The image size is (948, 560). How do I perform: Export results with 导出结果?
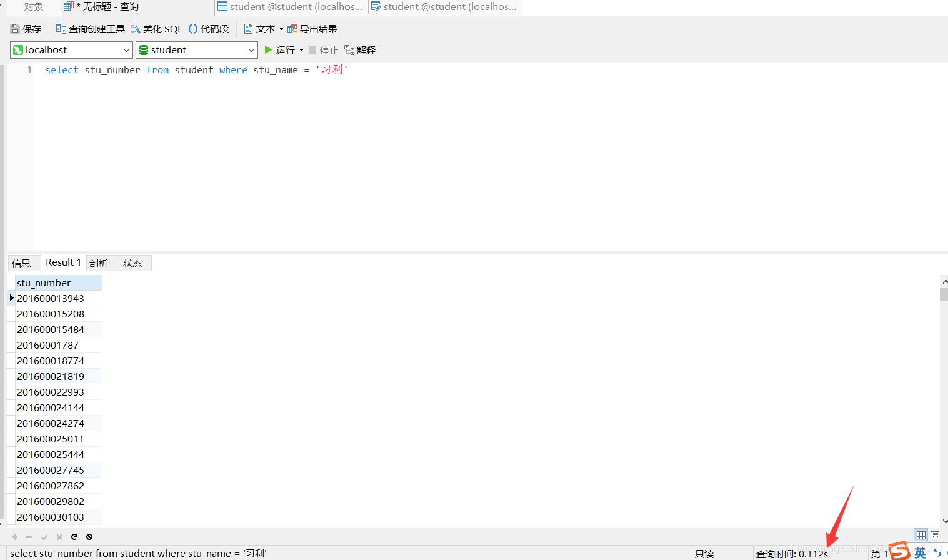(312, 29)
